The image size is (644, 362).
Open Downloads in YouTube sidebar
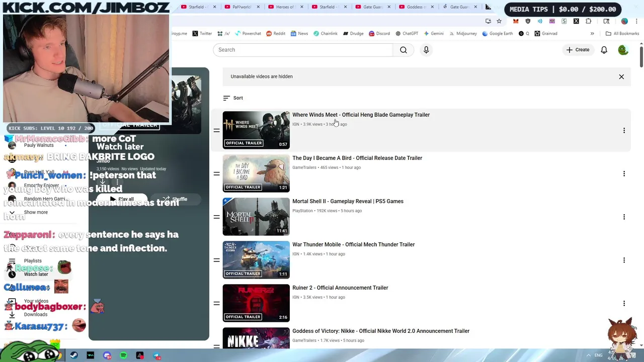click(x=35, y=315)
